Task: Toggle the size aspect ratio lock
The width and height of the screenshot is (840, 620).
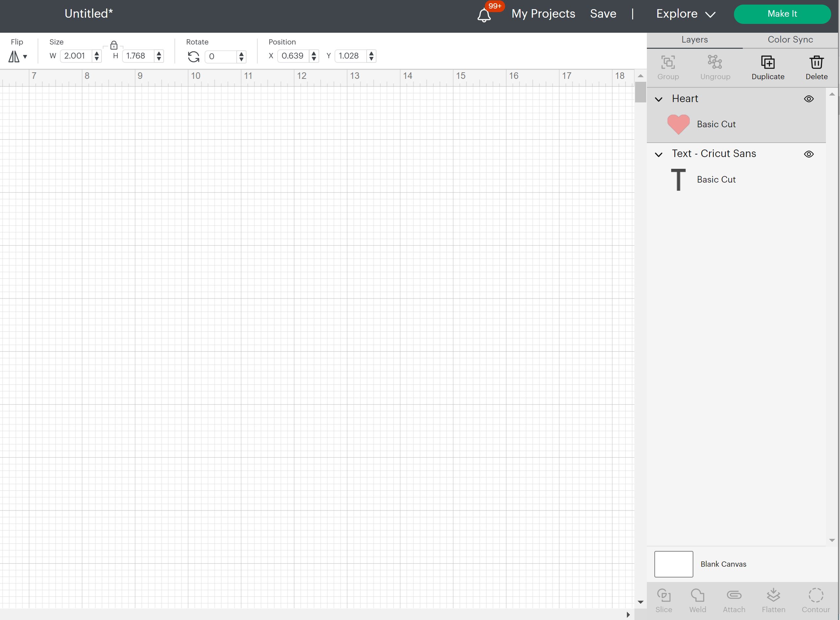Action: tap(114, 45)
